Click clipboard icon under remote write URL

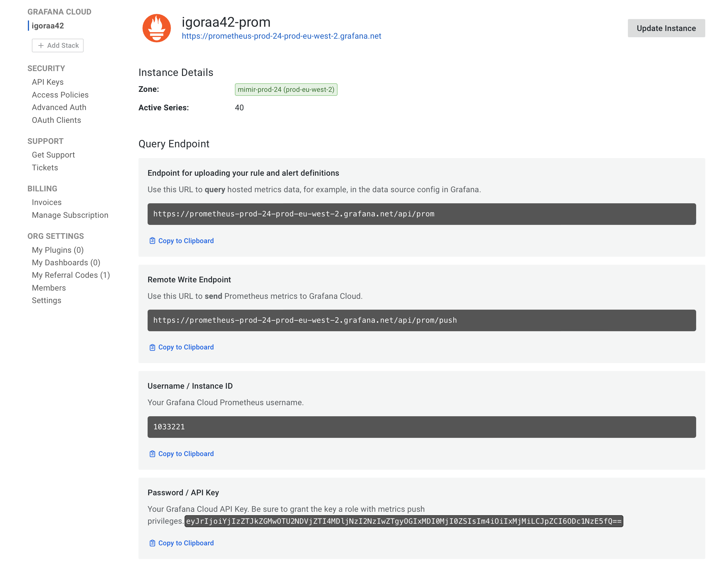[152, 347]
